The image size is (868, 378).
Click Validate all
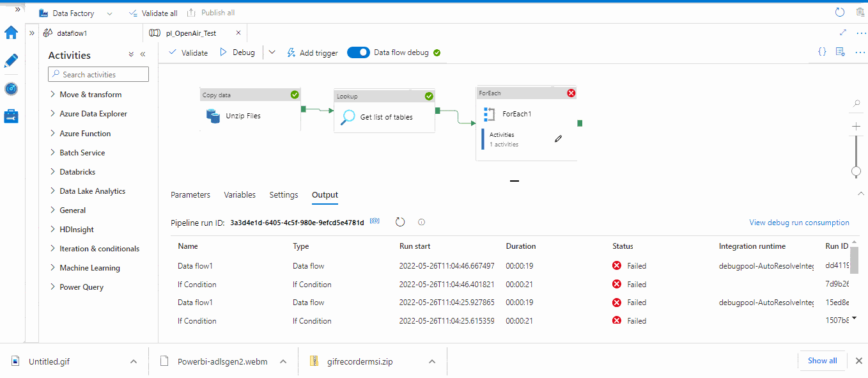point(153,13)
